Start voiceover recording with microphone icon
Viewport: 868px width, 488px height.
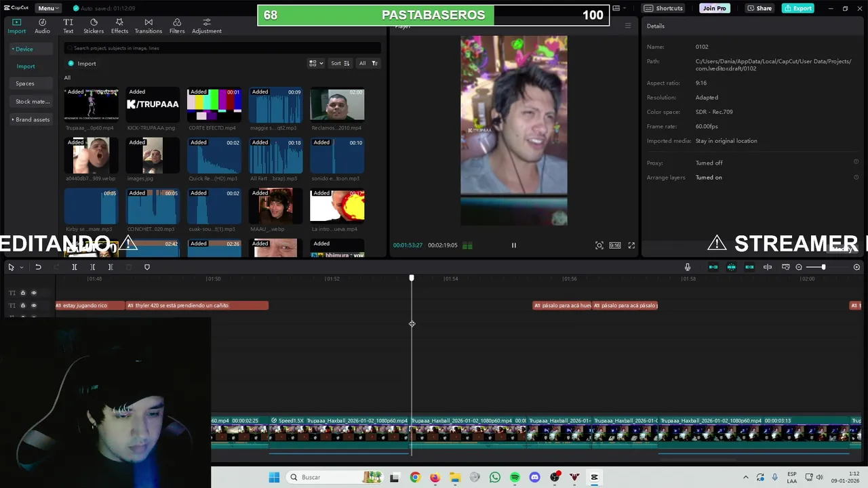click(687, 267)
